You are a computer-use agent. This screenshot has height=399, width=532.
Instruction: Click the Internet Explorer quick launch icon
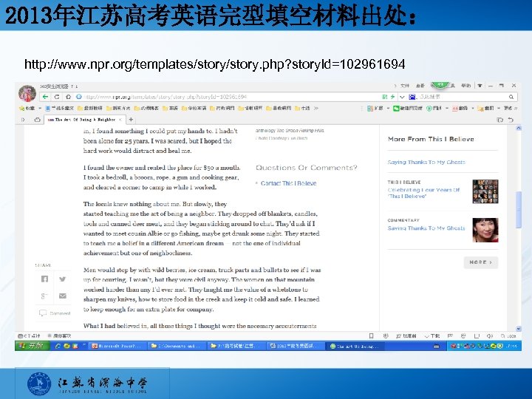pyautogui.click(x=58, y=346)
